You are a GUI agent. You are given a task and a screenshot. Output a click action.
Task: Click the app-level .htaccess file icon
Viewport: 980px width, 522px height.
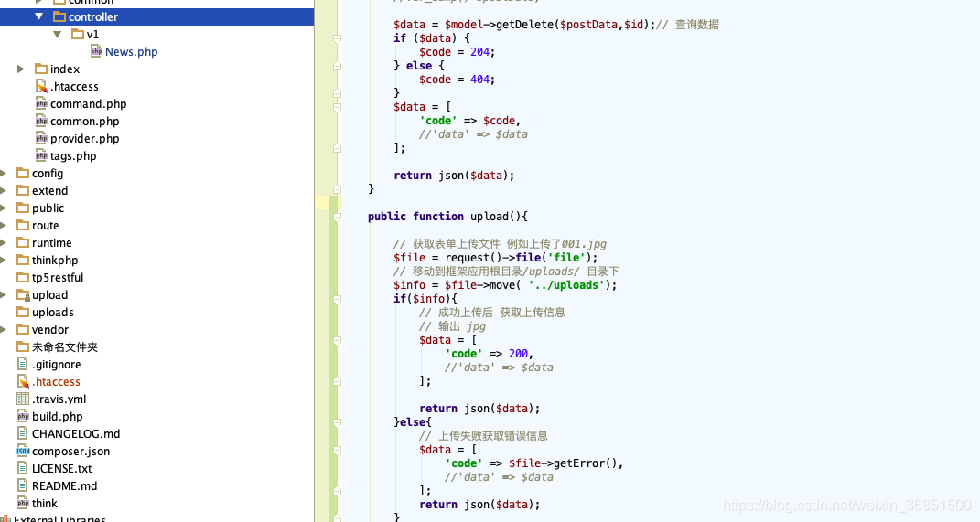coord(41,86)
